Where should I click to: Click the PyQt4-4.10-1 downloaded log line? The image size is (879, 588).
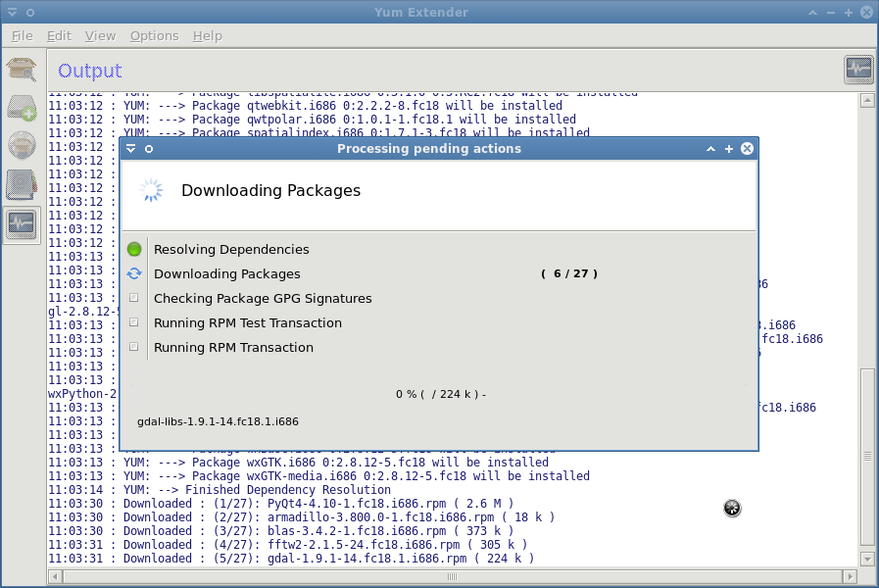281,504
